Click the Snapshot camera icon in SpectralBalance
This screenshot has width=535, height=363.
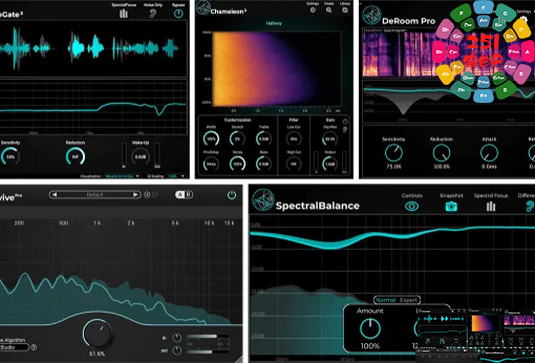451,206
